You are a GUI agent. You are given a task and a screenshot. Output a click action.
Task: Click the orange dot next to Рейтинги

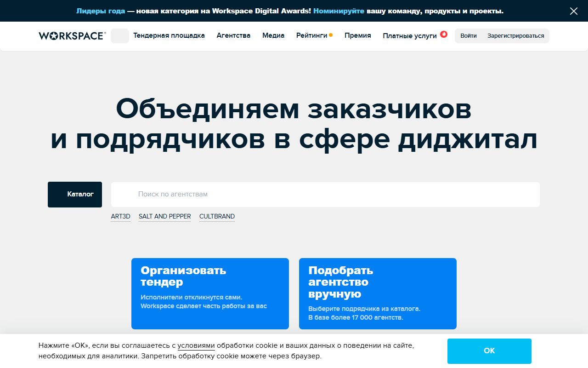point(331,35)
